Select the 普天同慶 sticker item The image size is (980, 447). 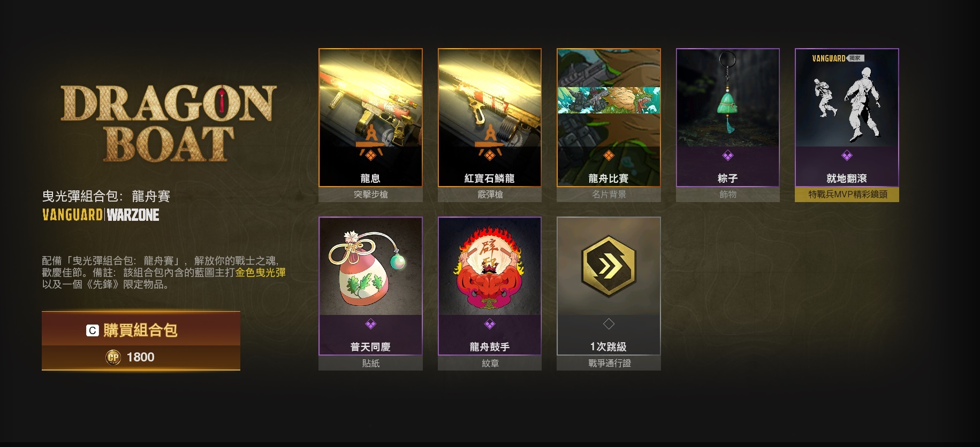click(x=370, y=294)
